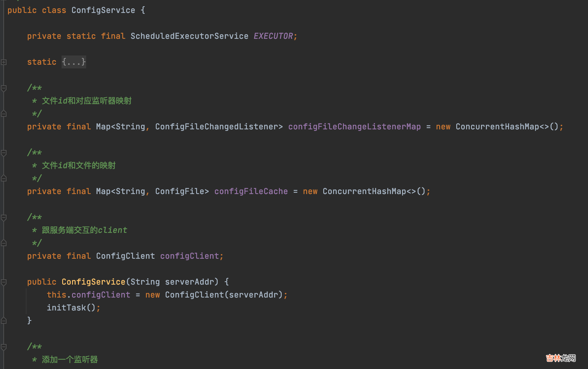Screen dimensions: 588x369
Task: Click the ConfigService constructor name
Action: 93,282
